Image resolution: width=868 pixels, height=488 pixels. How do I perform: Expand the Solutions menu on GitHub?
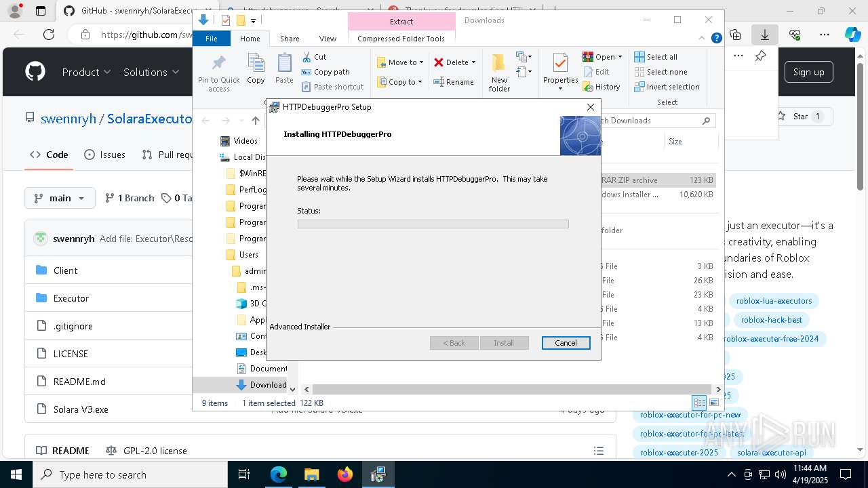(151, 72)
